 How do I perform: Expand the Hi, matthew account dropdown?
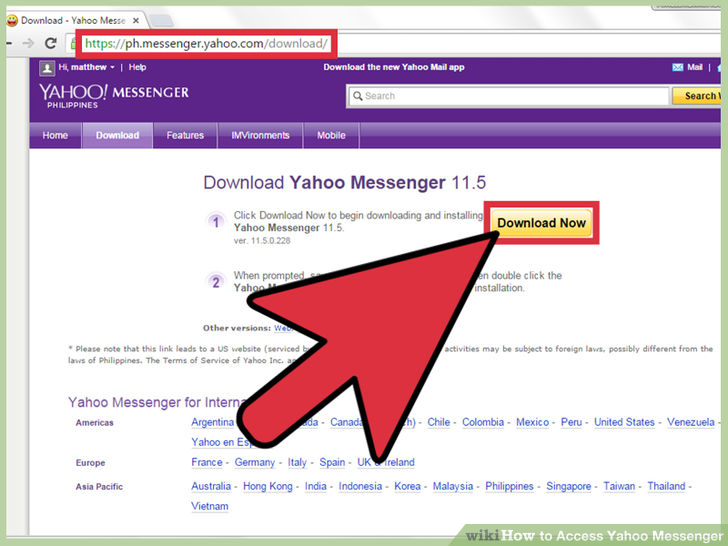pyautogui.click(x=112, y=67)
